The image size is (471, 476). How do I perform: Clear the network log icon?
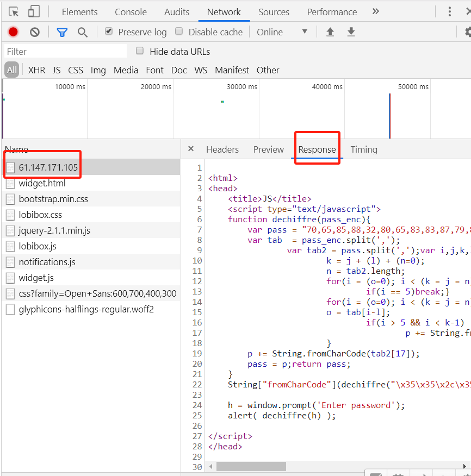35,32
